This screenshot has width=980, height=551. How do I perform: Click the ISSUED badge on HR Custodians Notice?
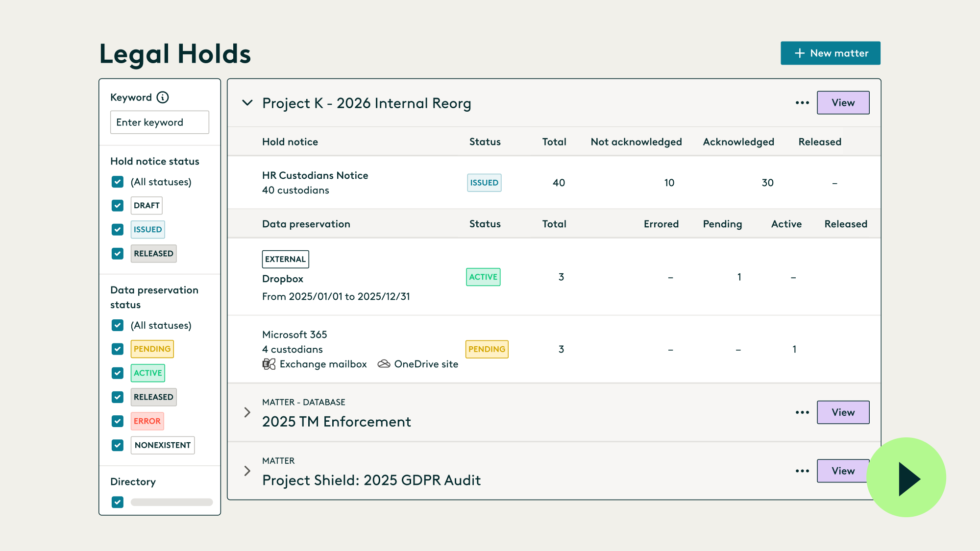(x=484, y=183)
